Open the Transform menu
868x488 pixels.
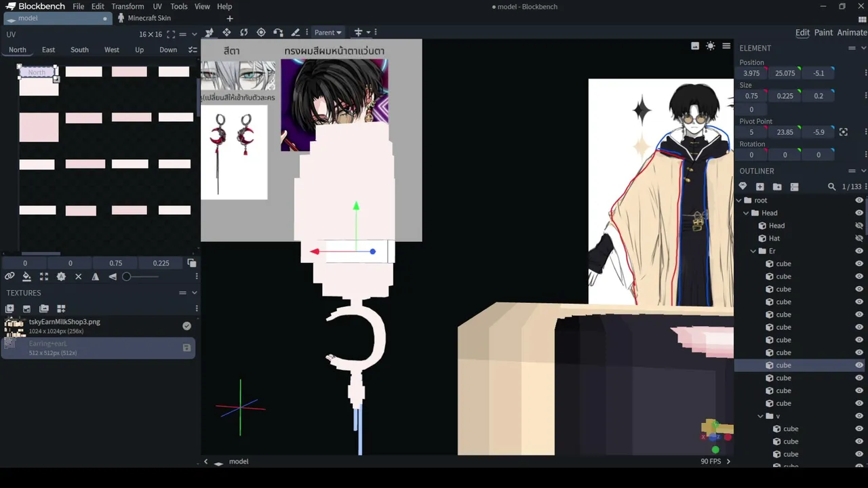127,6
